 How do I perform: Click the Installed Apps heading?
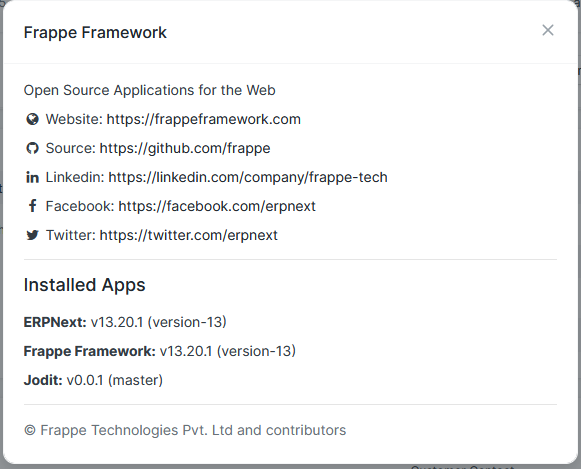[84, 285]
